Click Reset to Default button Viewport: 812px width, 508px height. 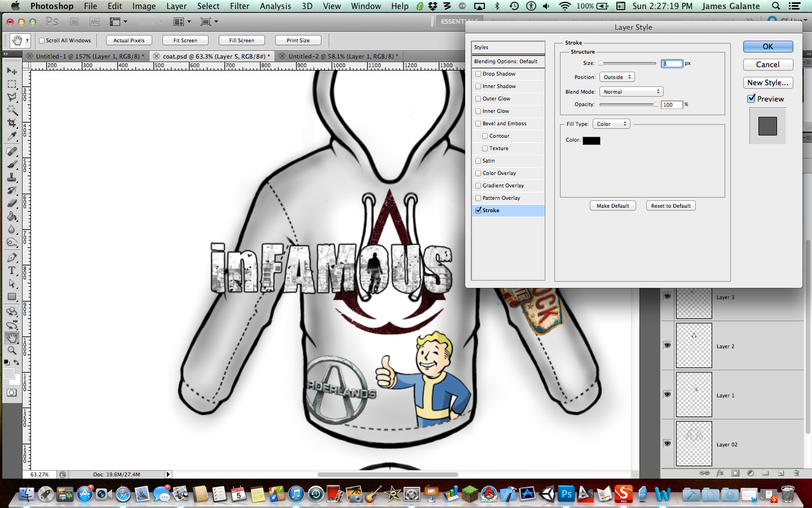(x=670, y=206)
